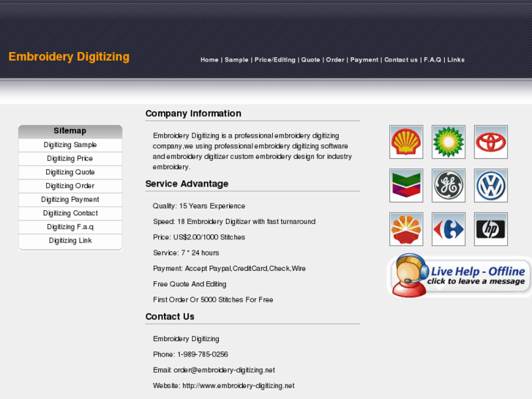Open F.A.Q in the top navigation
The width and height of the screenshot is (532, 399).
[x=432, y=60]
